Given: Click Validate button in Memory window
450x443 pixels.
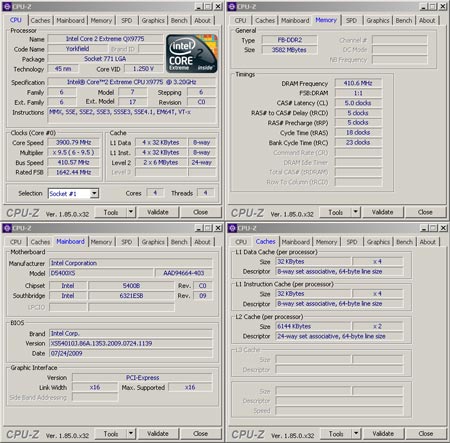Looking at the screenshot, I should click(x=383, y=212).
